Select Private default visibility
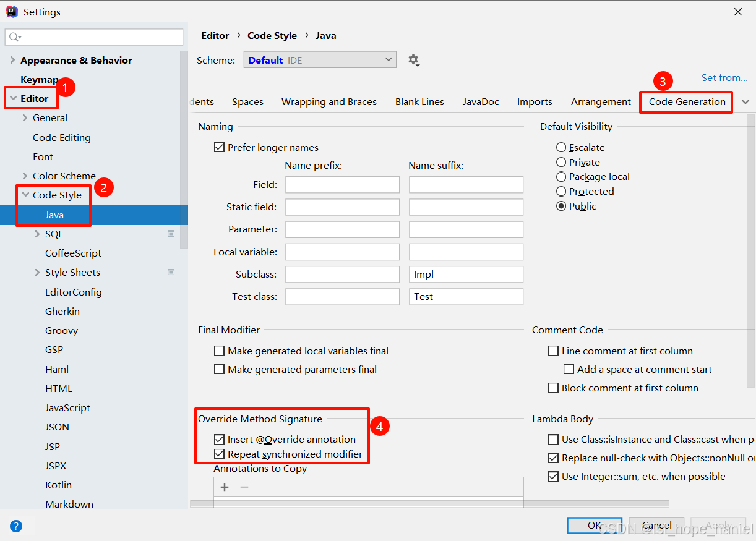 tap(561, 162)
